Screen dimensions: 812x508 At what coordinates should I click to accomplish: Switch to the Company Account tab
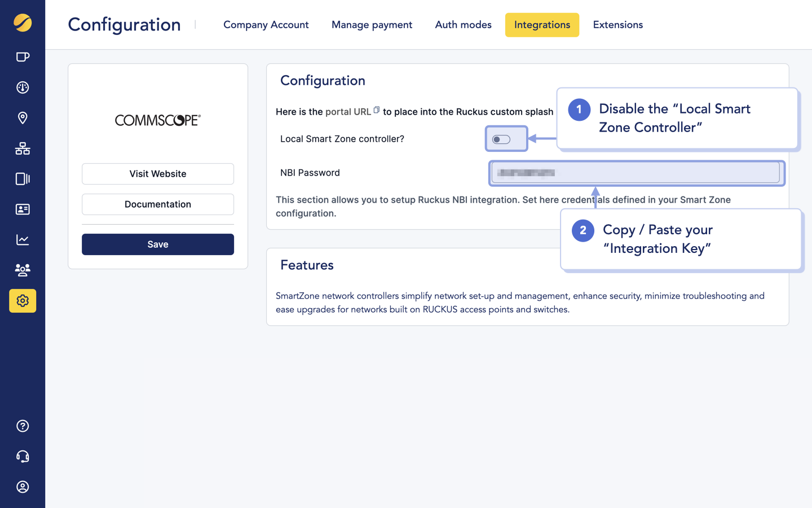coord(266,24)
